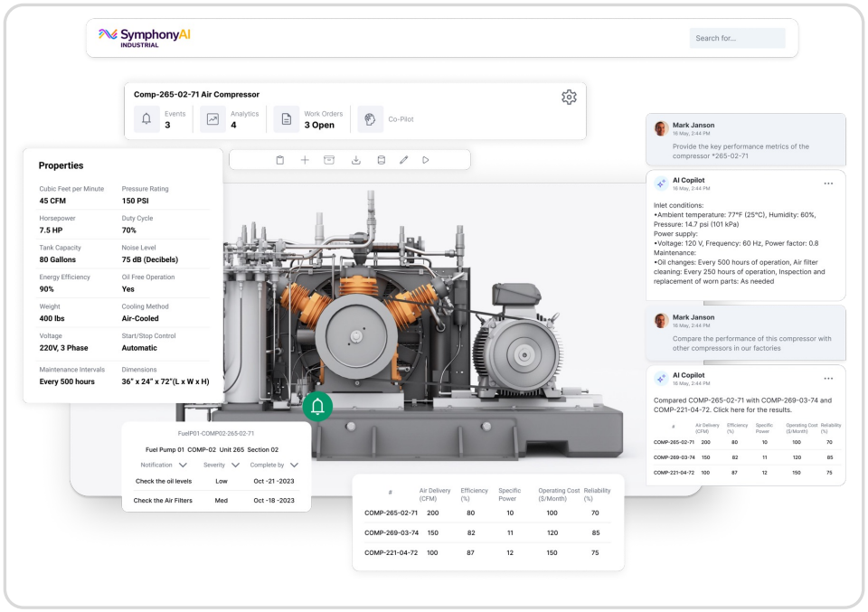Open the options menu on the first AI Copilot reply
868x612 pixels.
(828, 183)
